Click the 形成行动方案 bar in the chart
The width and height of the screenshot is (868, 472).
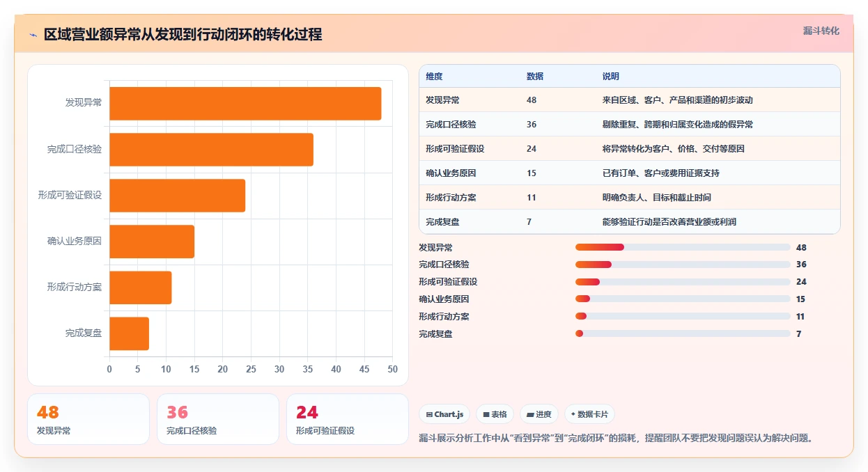point(140,287)
